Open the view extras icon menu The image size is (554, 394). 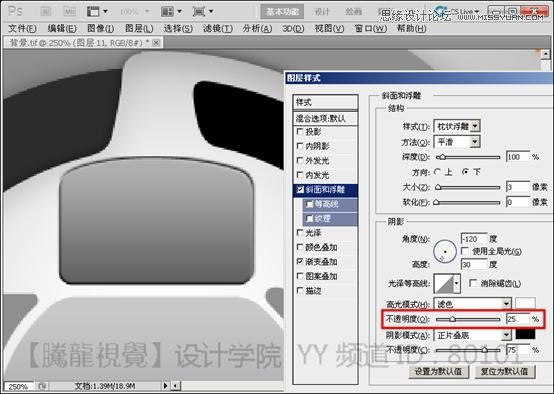click(x=97, y=12)
